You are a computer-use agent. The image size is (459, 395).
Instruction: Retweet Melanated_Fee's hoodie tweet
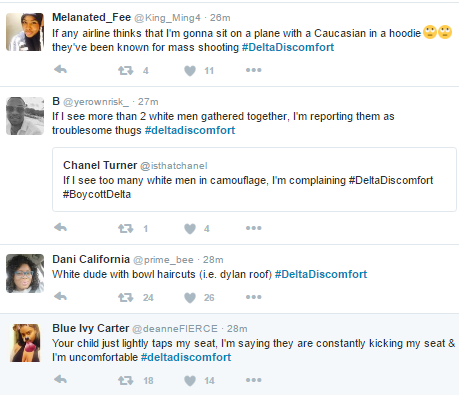(125, 70)
